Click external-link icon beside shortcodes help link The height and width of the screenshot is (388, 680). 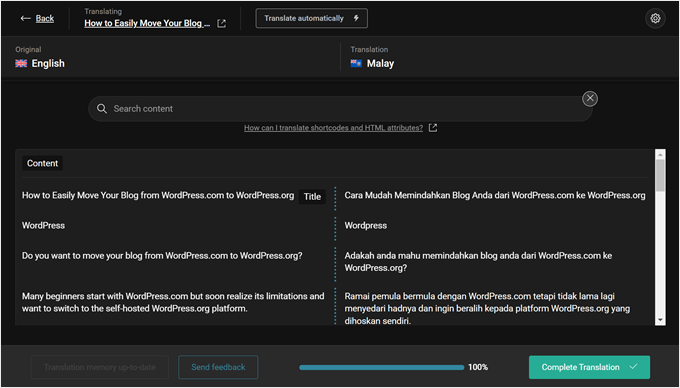pyautogui.click(x=433, y=128)
